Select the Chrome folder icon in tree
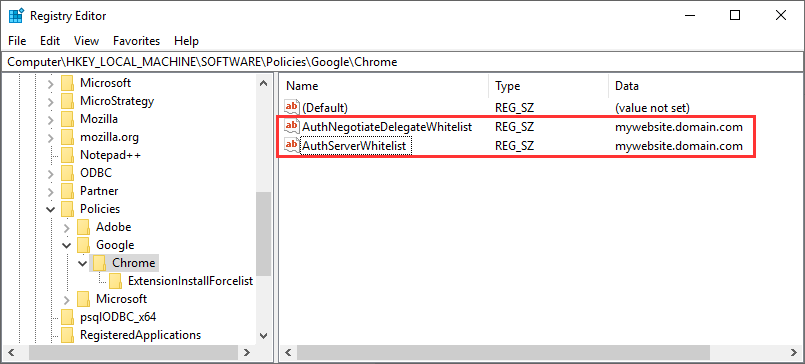The height and width of the screenshot is (364, 805). [x=101, y=263]
